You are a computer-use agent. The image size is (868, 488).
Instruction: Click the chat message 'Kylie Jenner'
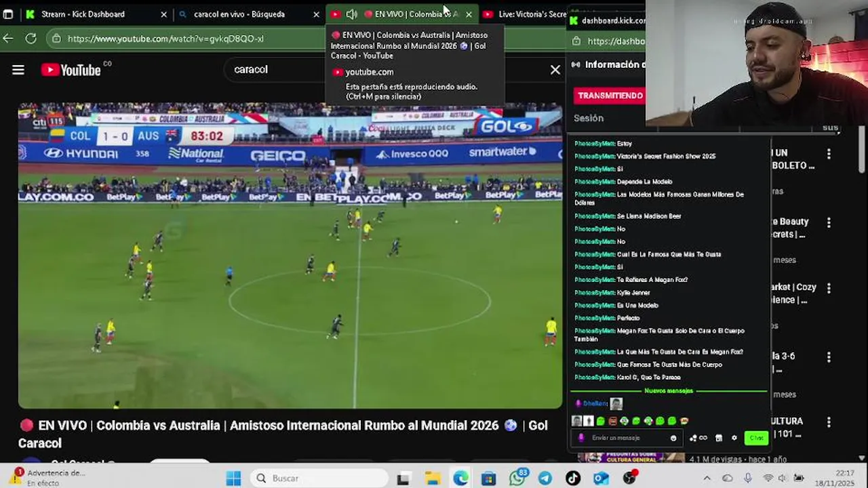[633, 293]
